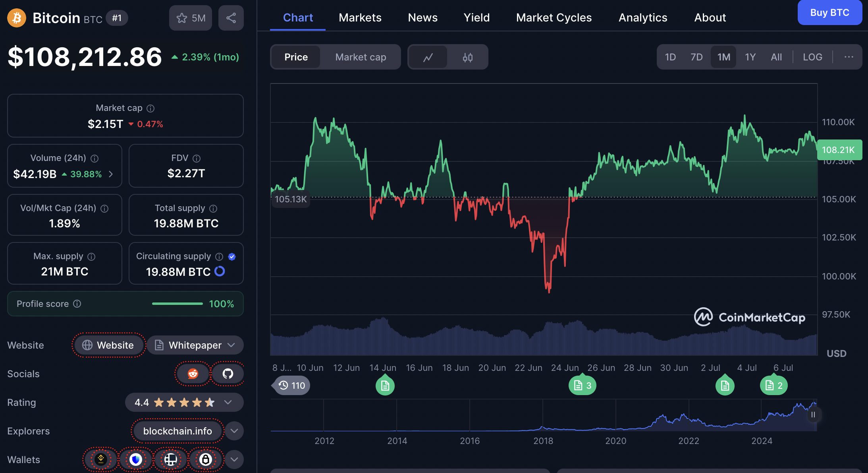Expand the Explorers chevron list
Viewport: 868px width, 473px height.
coord(234,431)
